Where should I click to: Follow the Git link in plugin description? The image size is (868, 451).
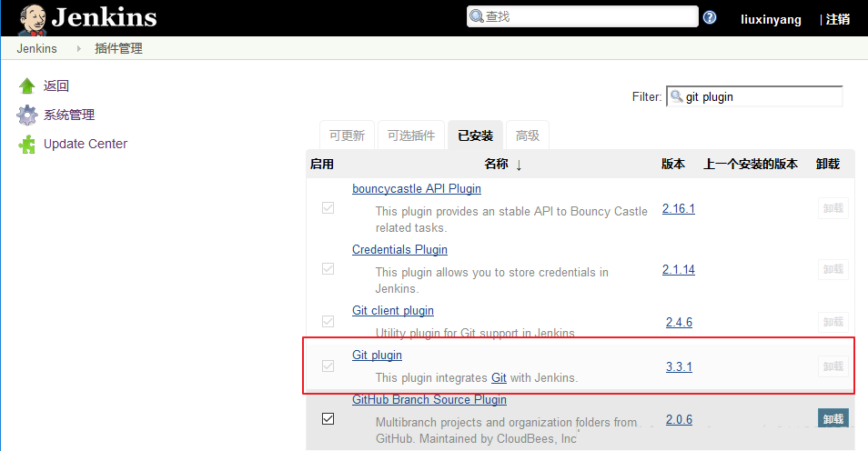499,378
